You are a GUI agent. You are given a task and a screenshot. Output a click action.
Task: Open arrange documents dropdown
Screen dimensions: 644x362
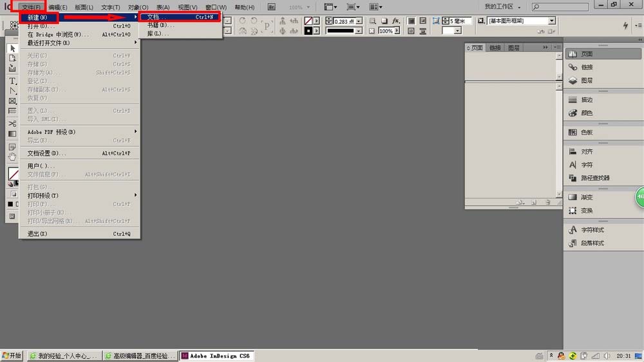point(376,7)
